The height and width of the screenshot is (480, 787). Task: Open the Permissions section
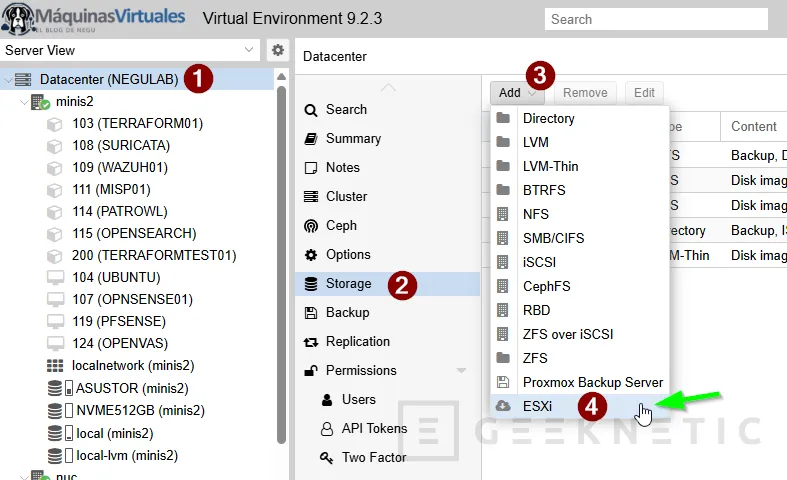click(x=361, y=371)
